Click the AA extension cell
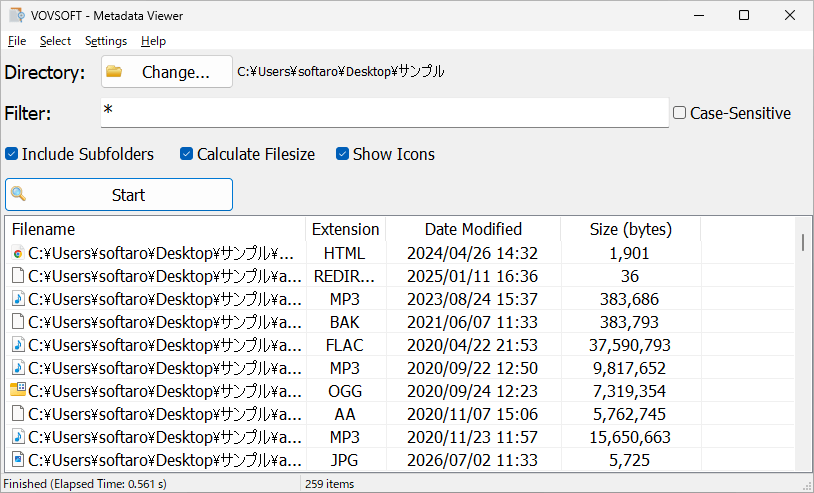This screenshot has height=493, width=814. click(345, 414)
